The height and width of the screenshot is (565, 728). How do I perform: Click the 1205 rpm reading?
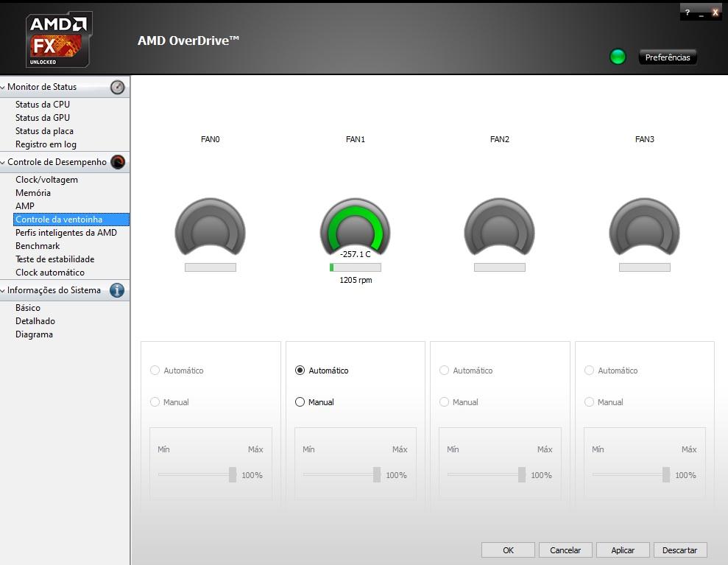356,280
